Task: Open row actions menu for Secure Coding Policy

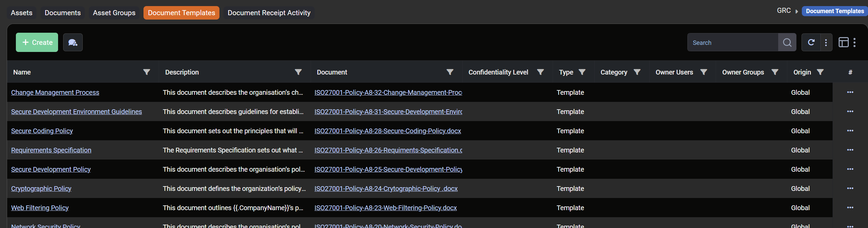Action: pyautogui.click(x=850, y=131)
